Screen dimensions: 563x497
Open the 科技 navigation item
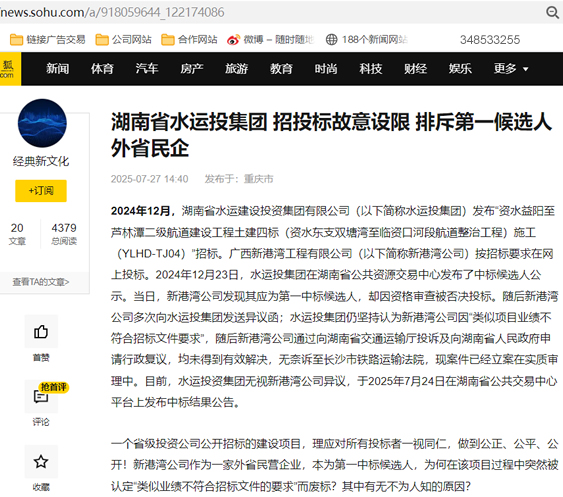(x=371, y=69)
